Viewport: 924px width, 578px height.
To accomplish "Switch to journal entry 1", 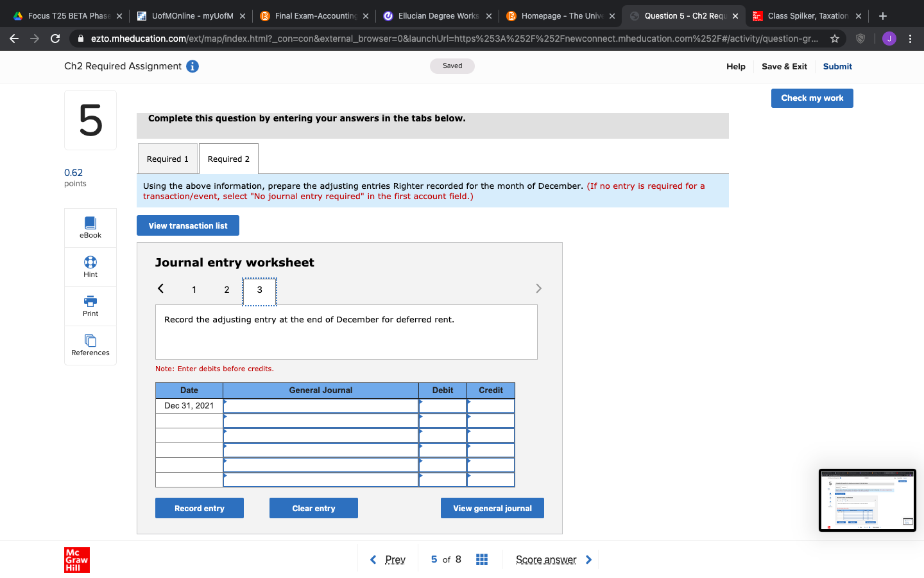I will click(x=194, y=290).
